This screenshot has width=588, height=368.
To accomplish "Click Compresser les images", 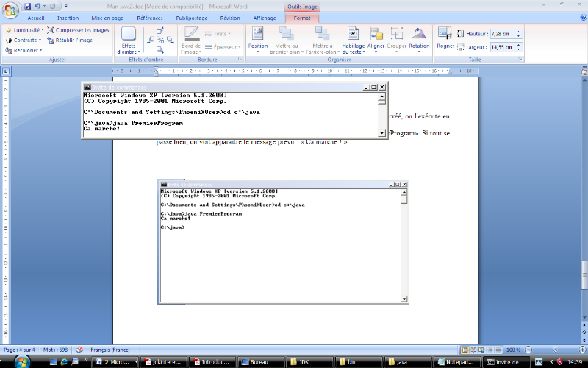I will tap(78, 30).
